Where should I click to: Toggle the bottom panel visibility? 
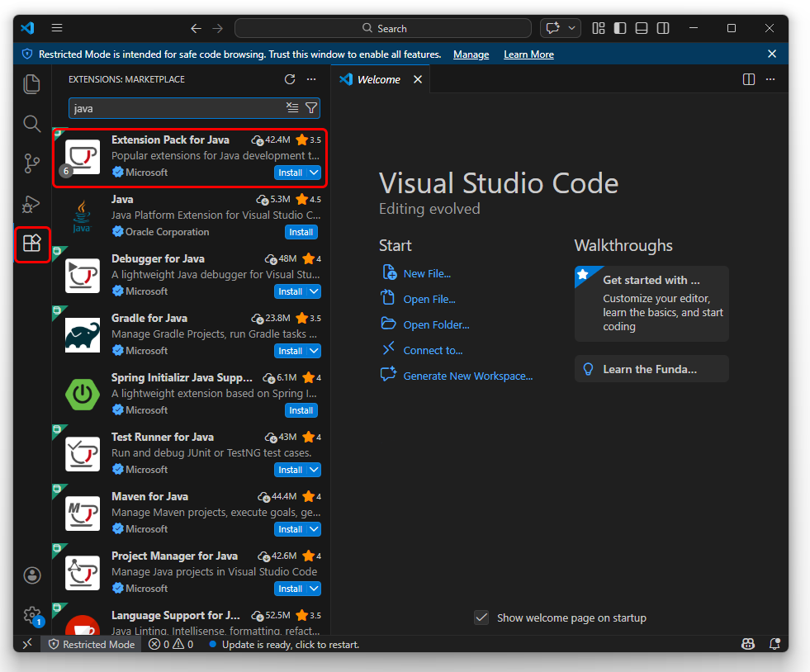pos(642,28)
